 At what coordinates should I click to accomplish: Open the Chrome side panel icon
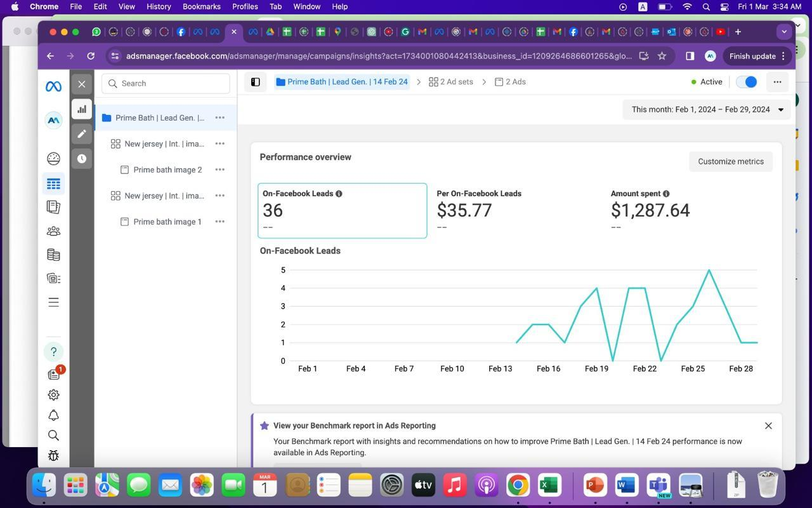pyautogui.click(x=690, y=56)
